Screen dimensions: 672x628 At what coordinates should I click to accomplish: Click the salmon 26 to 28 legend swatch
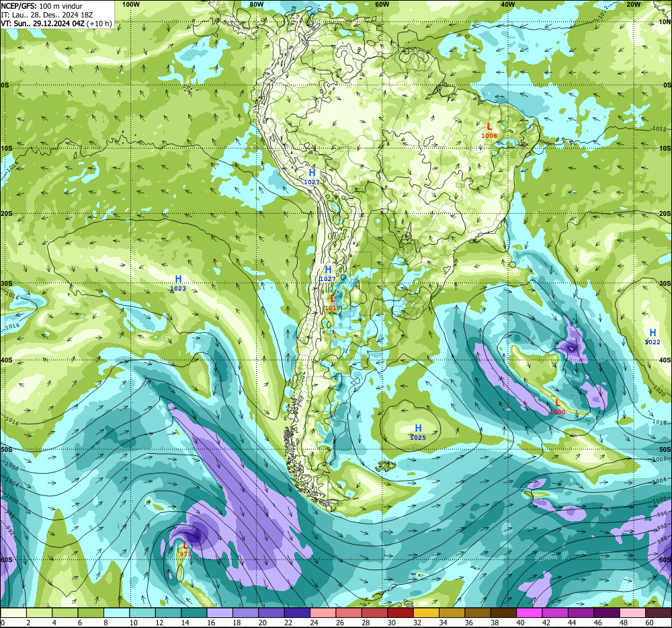pyautogui.click(x=348, y=613)
